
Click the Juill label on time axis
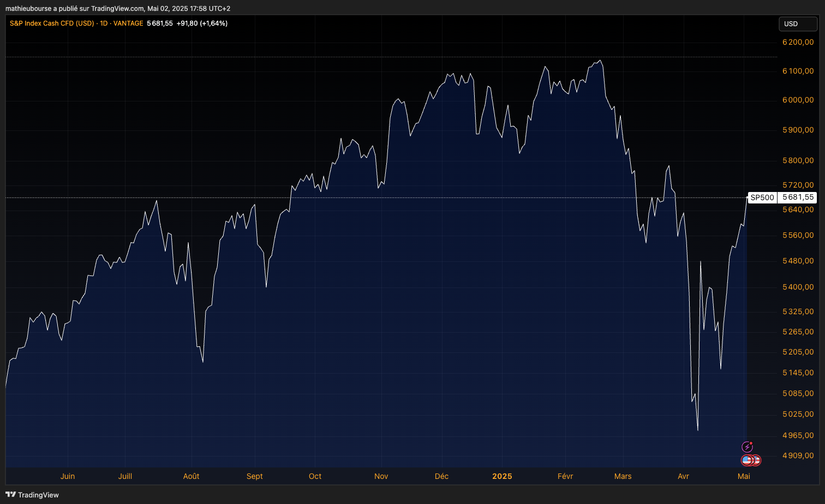[125, 476]
